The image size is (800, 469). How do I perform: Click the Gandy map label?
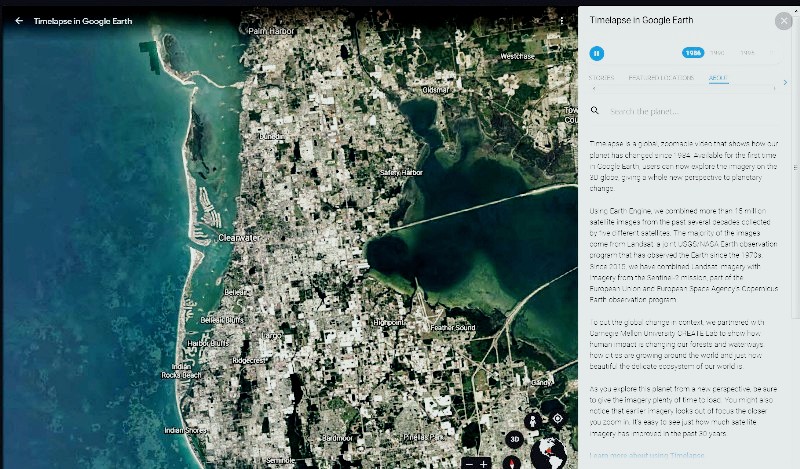[x=541, y=382]
